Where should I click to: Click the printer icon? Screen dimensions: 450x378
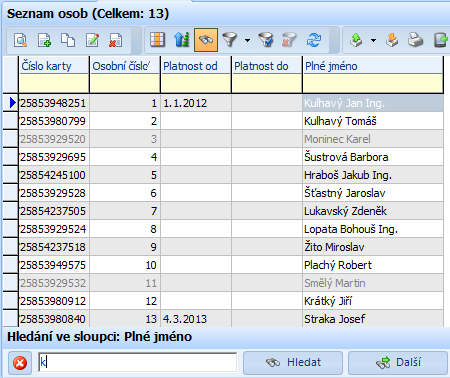(415, 40)
